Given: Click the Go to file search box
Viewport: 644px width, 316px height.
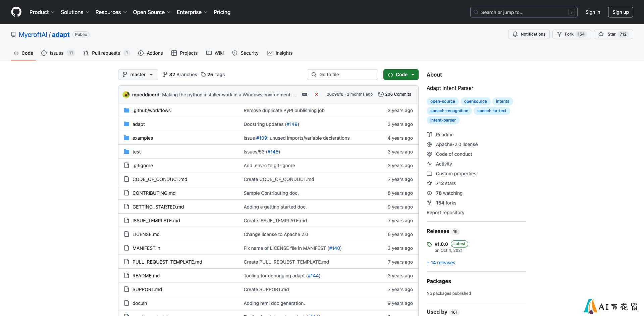Looking at the screenshot, I should click(342, 75).
